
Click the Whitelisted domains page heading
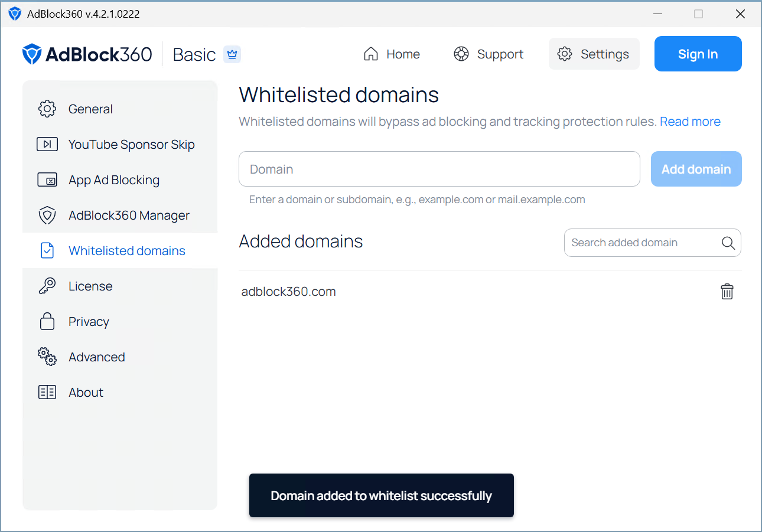(x=339, y=94)
